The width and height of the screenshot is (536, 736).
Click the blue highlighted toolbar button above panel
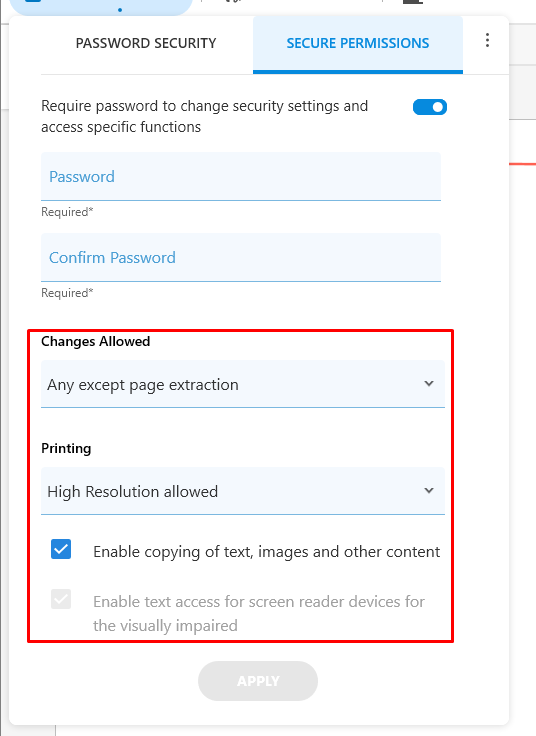101,7
